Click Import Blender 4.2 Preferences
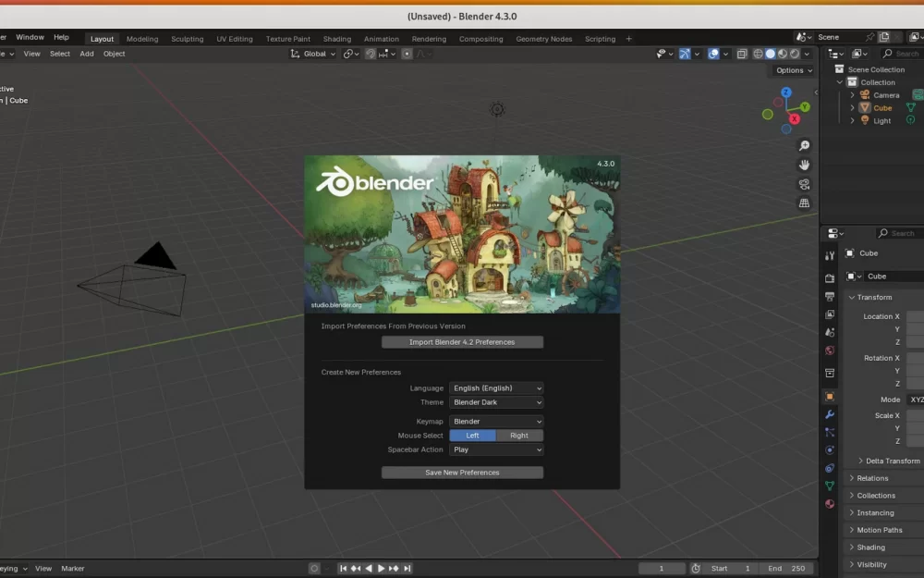The width and height of the screenshot is (924, 578). [462, 341]
